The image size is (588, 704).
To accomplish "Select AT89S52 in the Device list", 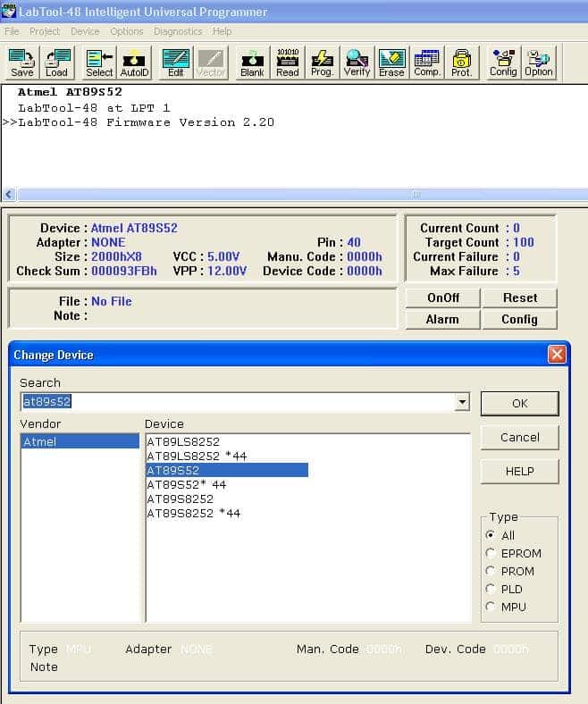I will [x=227, y=470].
